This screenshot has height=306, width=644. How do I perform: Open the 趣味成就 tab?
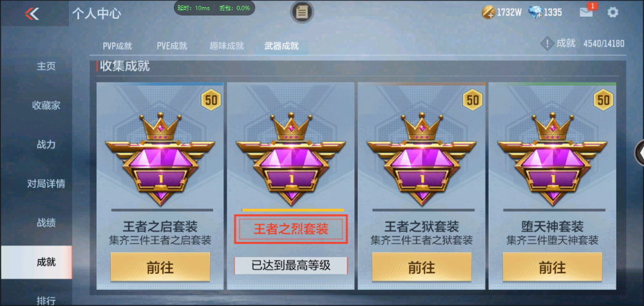pos(227,46)
